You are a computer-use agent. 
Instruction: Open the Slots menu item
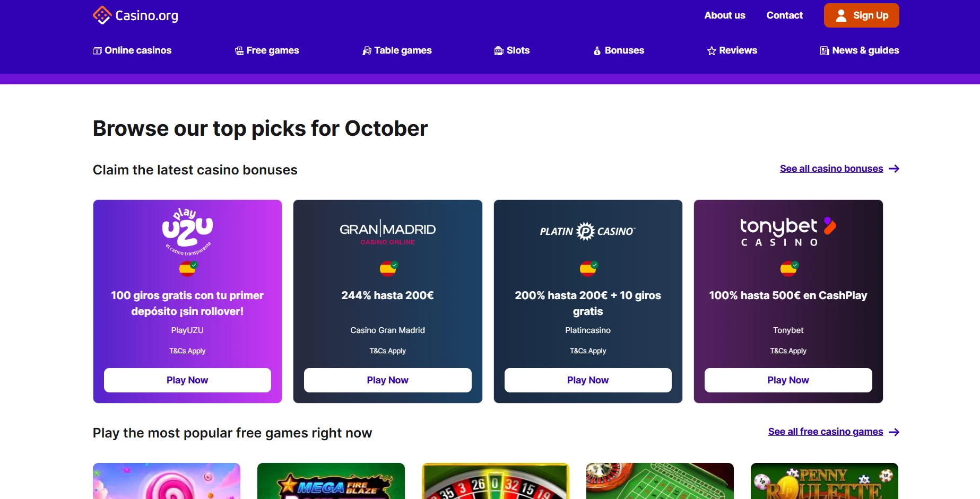tap(512, 50)
